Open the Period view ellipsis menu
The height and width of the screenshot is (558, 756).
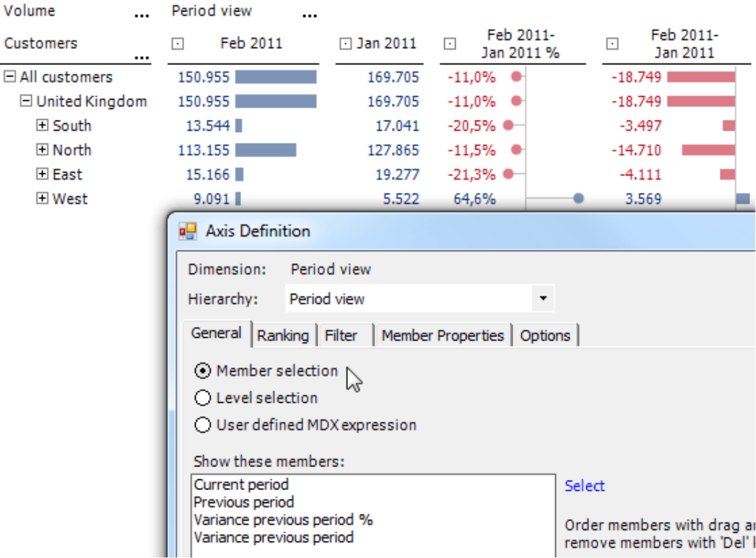tap(309, 16)
